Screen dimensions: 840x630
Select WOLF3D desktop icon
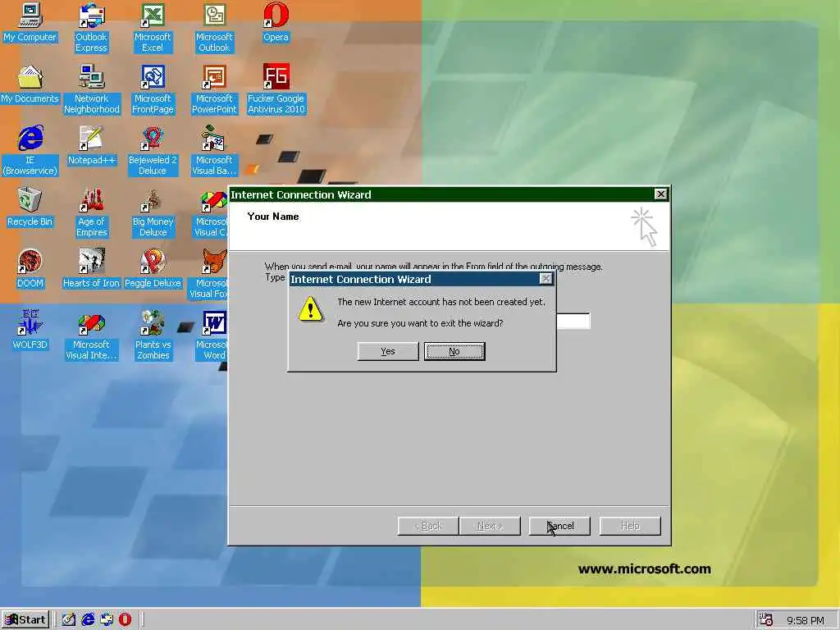tap(30, 331)
